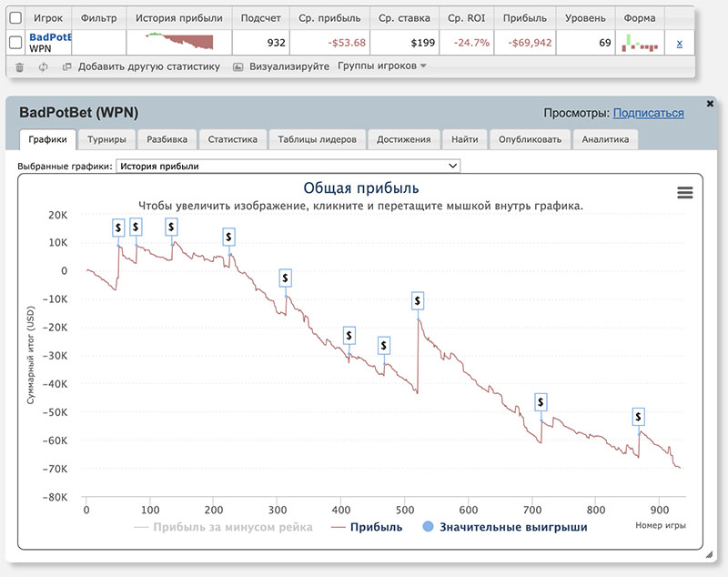Switch to the Турниры tab
The height and width of the screenshot is (577, 728).
(106, 139)
